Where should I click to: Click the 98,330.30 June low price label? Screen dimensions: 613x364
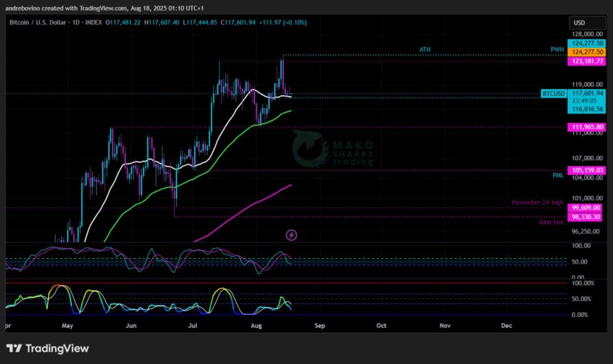pyautogui.click(x=587, y=217)
